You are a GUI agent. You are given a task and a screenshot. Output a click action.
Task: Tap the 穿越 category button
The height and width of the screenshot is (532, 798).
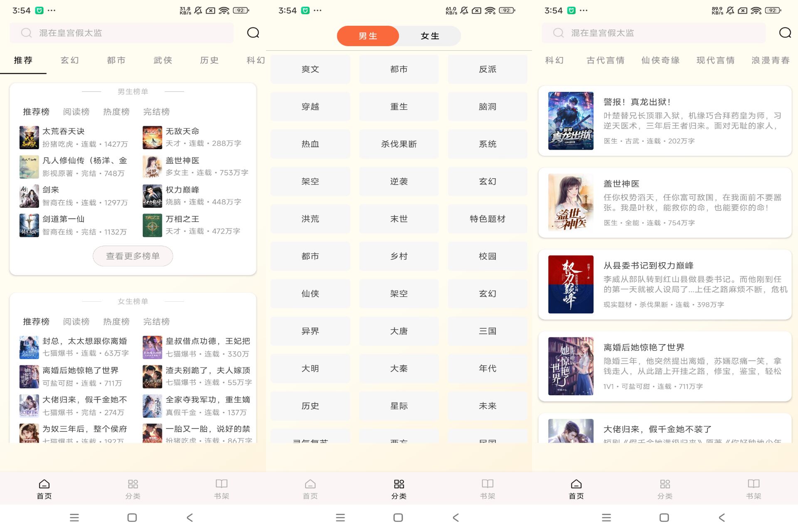pyautogui.click(x=310, y=106)
